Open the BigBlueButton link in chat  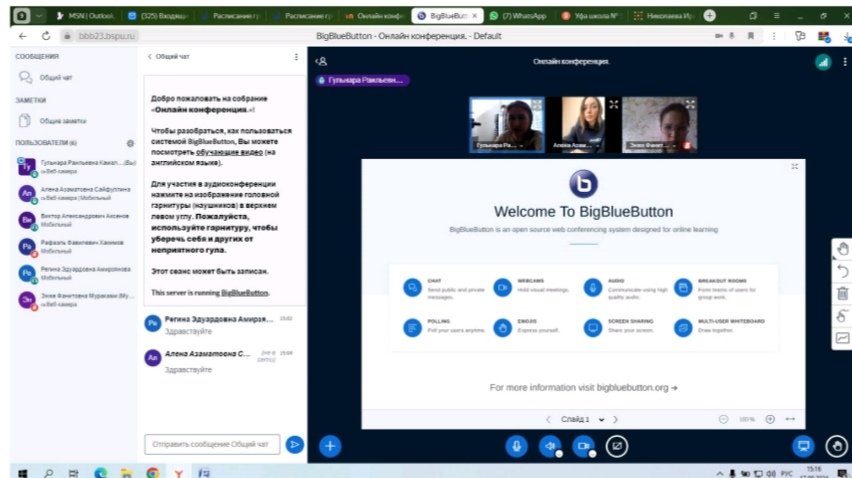click(x=244, y=293)
